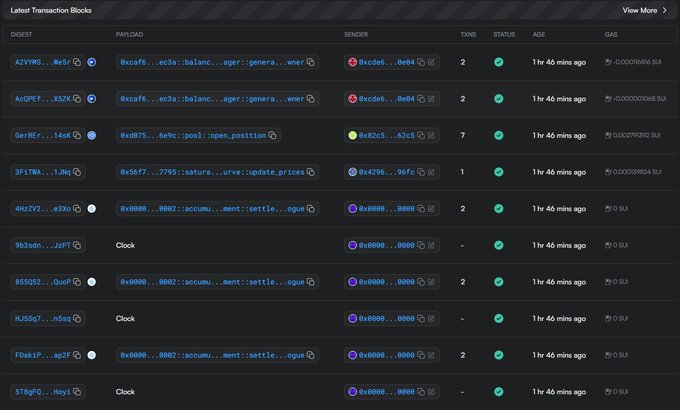Image resolution: width=680 pixels, height=410 pixels.
Task: Sort by the AGE column header
Action: (539, 34)
